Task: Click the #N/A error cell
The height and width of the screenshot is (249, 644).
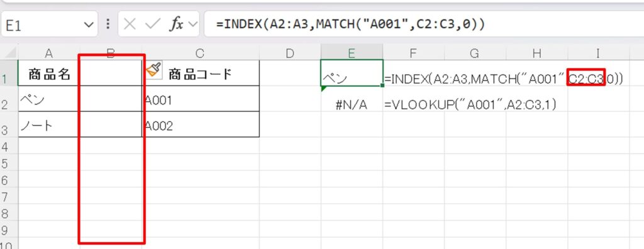Action: 352,105
